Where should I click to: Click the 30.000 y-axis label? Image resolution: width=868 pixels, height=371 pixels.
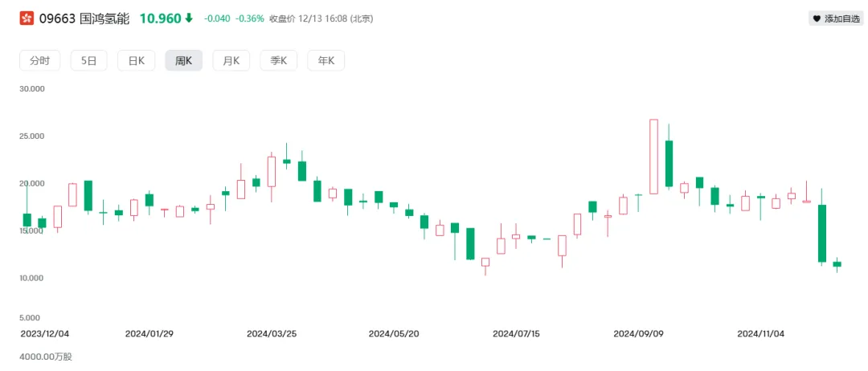point(32,88)
